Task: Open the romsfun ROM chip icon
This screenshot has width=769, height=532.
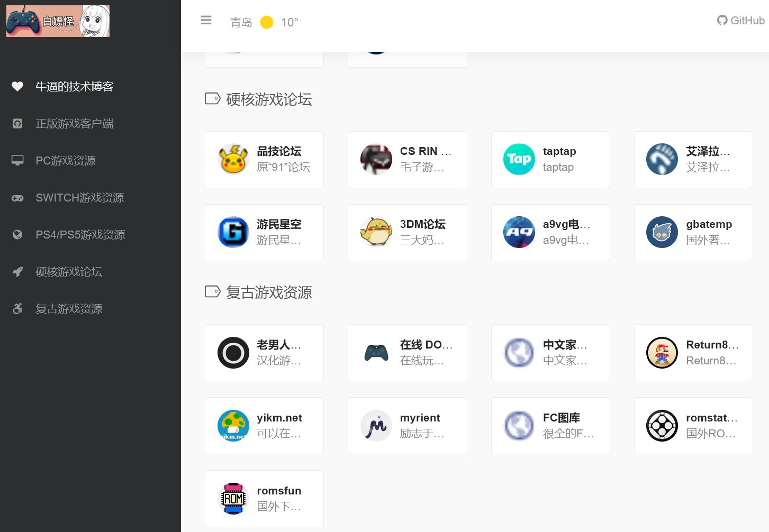Action: [x=233, y=499]
